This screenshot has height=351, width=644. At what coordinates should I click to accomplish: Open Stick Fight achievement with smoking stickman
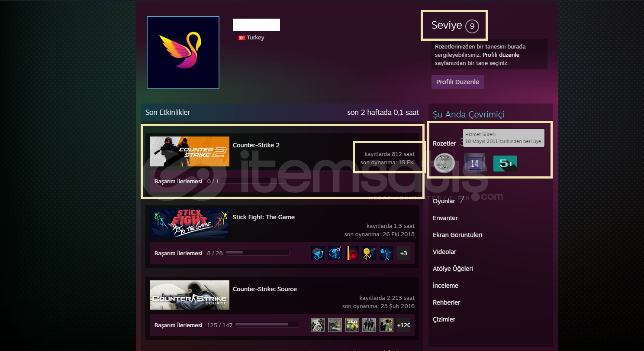point(335,253)
